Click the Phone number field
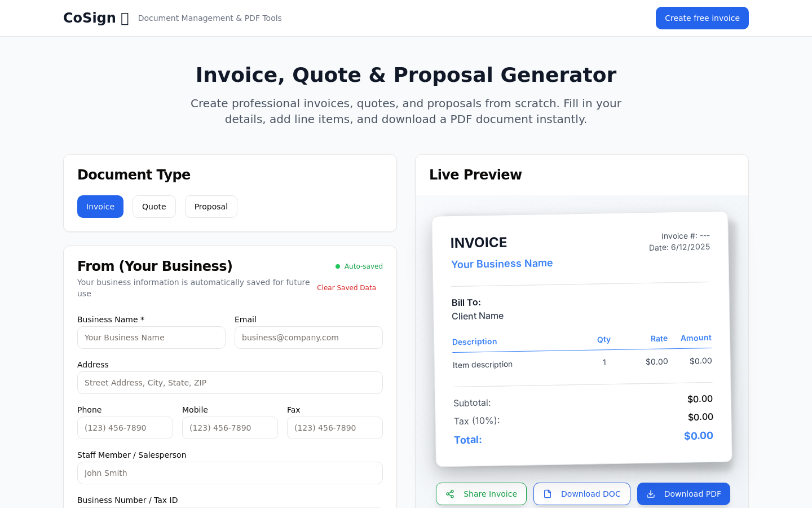Screen dimensions: 812x508 coord(125,428)
